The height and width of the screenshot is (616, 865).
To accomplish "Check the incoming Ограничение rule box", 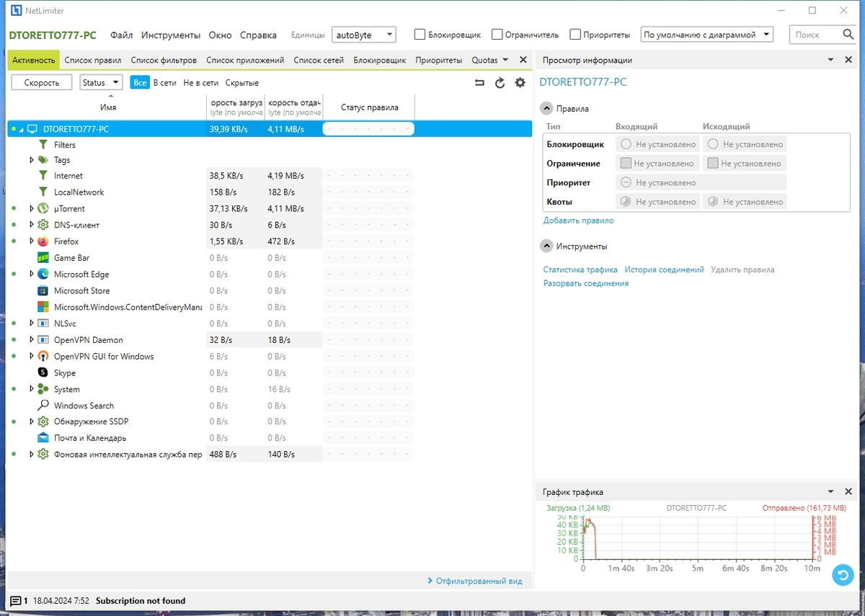I will [x=626, y=164].
